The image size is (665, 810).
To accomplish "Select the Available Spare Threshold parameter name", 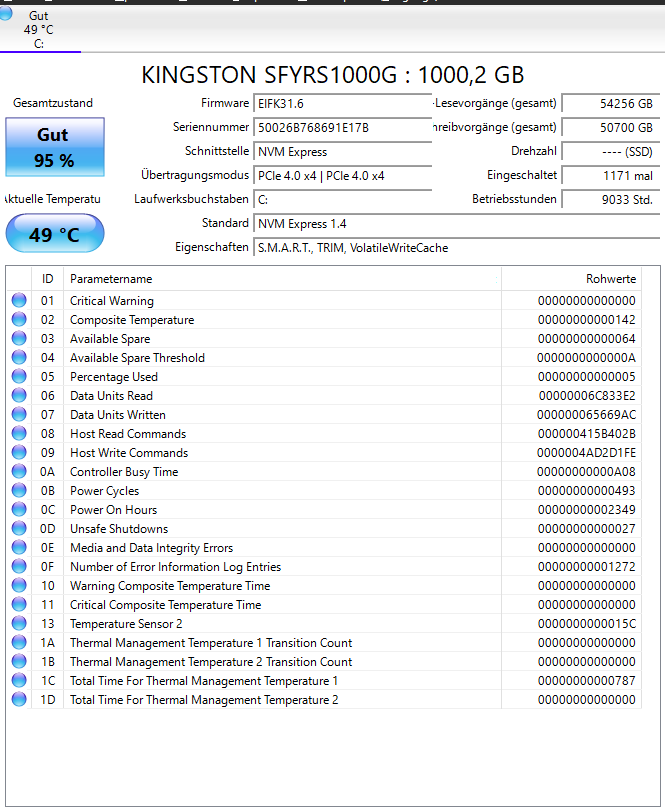I will pyautogui.click(x=137, y=357).
